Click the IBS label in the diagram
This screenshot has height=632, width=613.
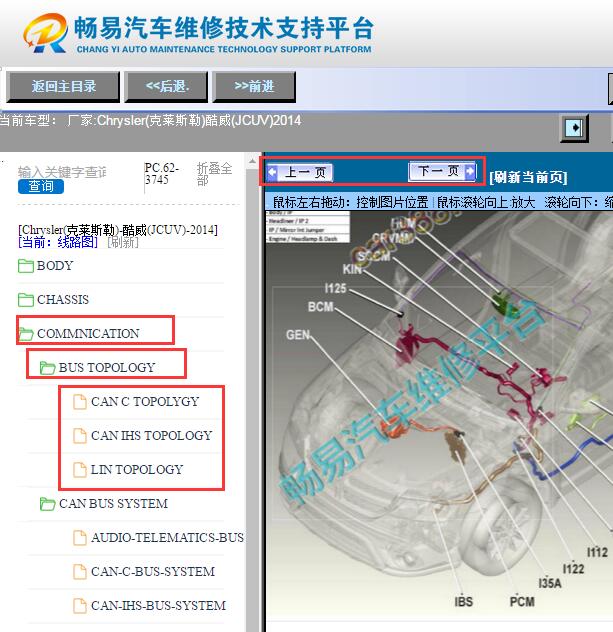[463, 602]
